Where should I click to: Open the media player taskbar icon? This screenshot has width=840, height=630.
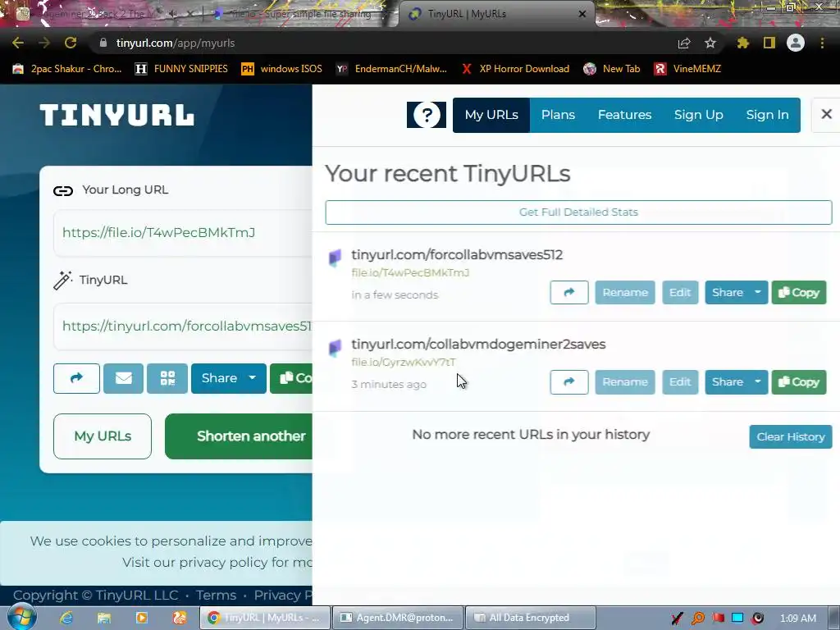pyautogui.click(x=141, y=618)
